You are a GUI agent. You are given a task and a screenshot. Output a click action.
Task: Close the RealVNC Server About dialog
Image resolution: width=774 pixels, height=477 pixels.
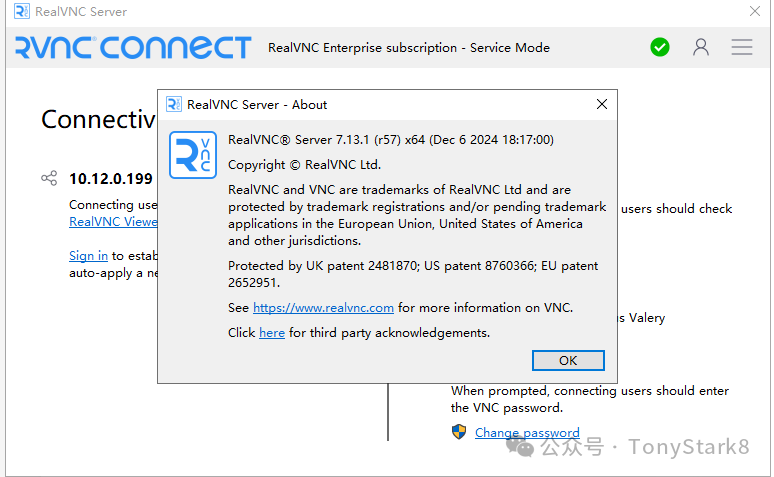coord(601,104)
